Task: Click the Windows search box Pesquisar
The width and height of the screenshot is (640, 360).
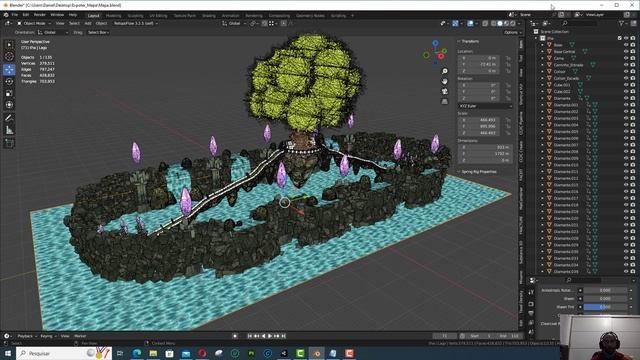Action: 64,353
